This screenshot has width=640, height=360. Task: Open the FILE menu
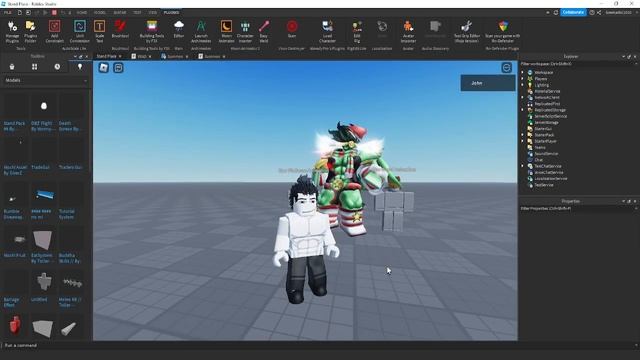(x=8, y=13)
